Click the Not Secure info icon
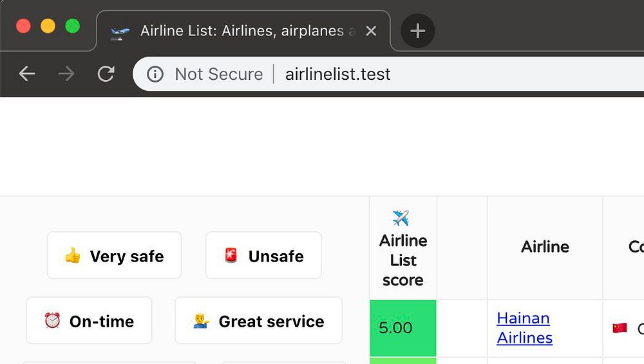The image size is (644, 364). pos(155,74)
